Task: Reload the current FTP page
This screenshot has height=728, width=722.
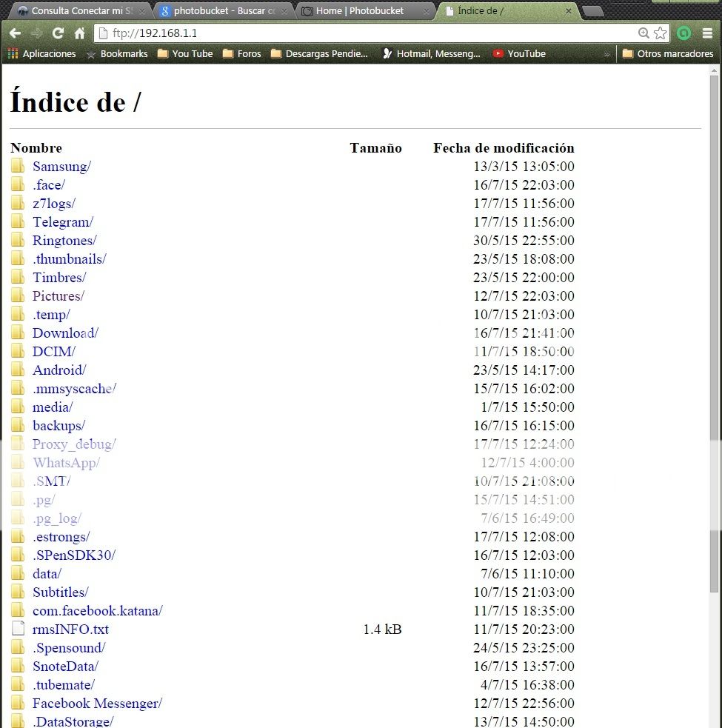Action: 58,33
